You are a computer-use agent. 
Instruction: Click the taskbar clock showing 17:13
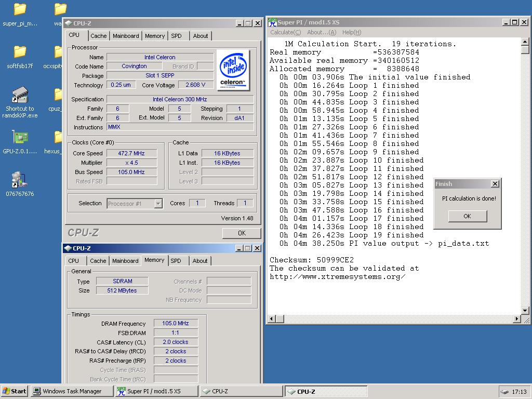click(x=519, y=392)
